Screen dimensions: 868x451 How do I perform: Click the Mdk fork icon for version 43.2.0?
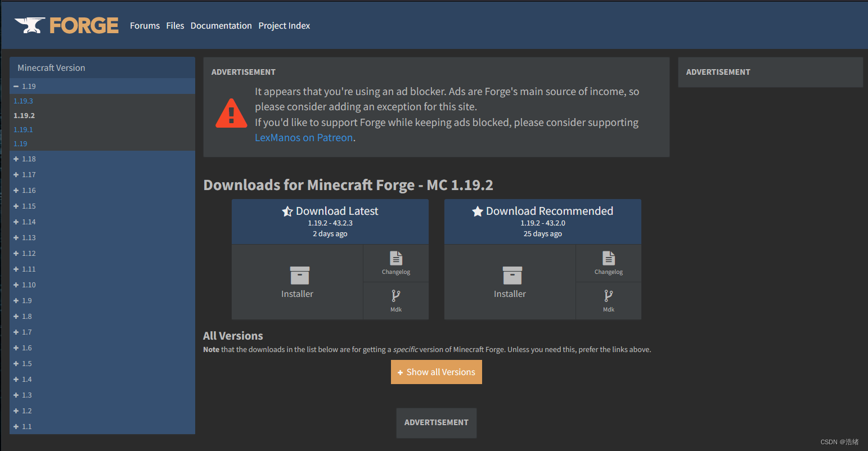(x=609, y=296)
